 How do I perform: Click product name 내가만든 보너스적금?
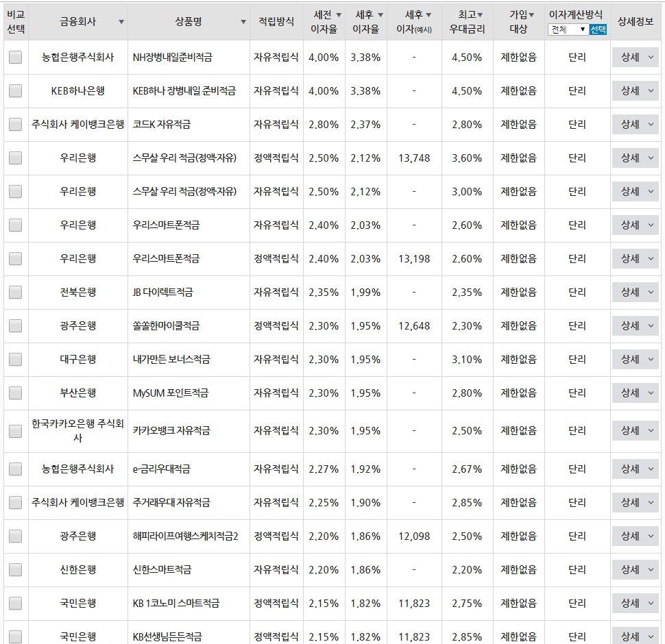(x=171, y=359)
